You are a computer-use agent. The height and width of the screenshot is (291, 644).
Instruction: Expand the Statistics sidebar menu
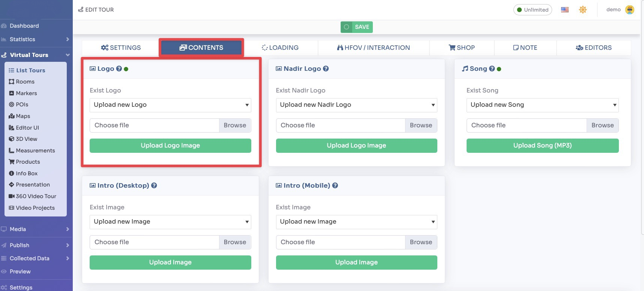(x=68, y=39)
